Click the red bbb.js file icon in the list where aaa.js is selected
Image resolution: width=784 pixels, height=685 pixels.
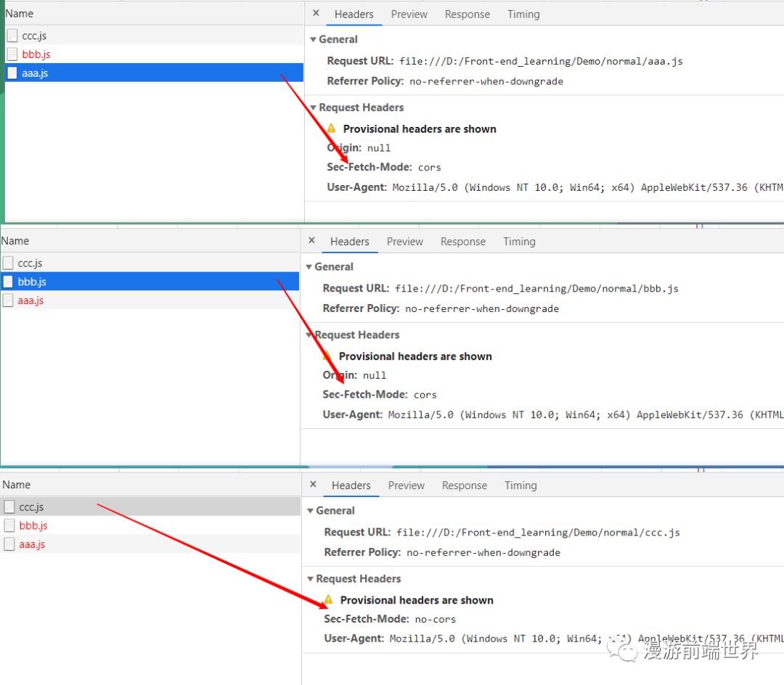tap(12, 54)
